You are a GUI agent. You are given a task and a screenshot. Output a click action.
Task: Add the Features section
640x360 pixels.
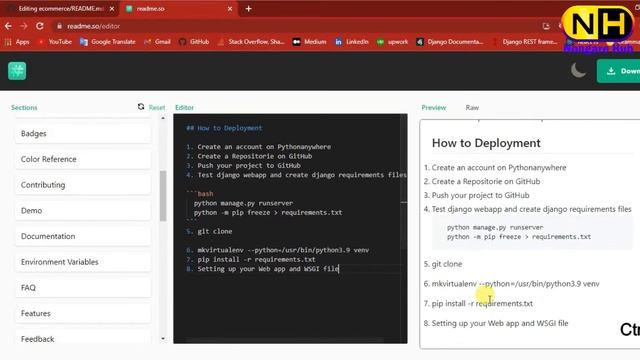pyautogui.click(x=83, y=313)
